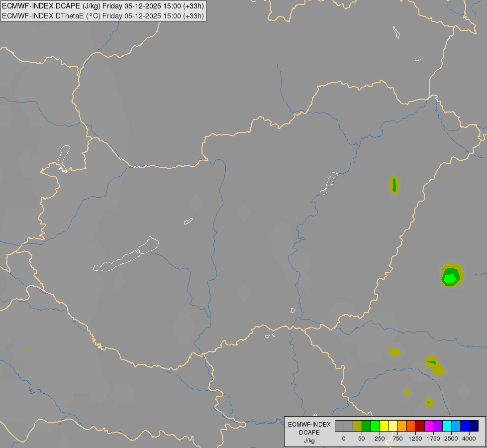Select the cyan legend swatch

coord(447,426)
